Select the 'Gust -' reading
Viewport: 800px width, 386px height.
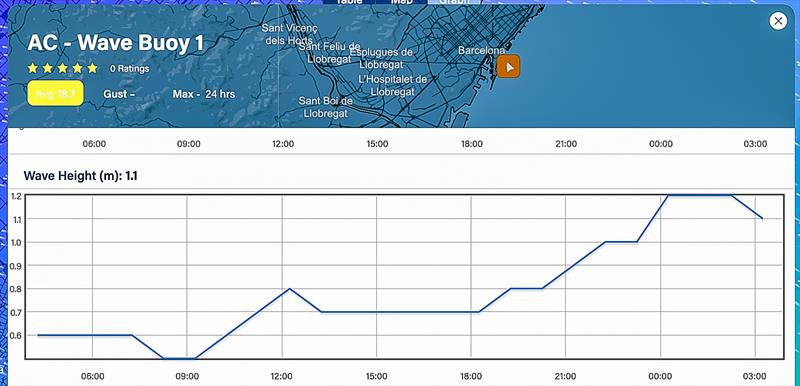(x=119, y=94)
